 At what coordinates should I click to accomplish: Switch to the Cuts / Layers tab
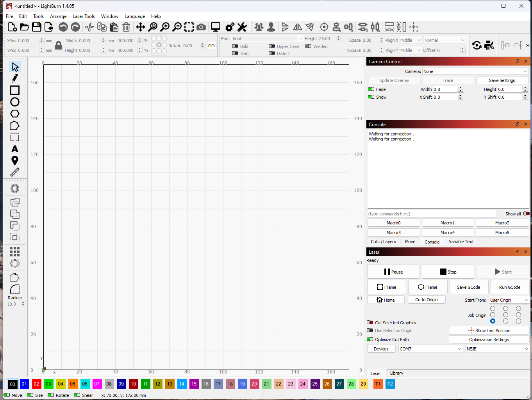[x=383, y=242]
